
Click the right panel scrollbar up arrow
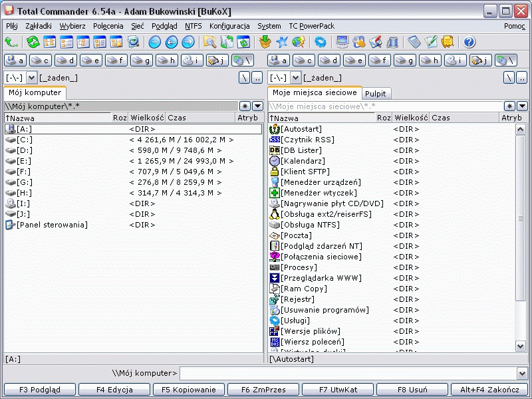[521, 129]
